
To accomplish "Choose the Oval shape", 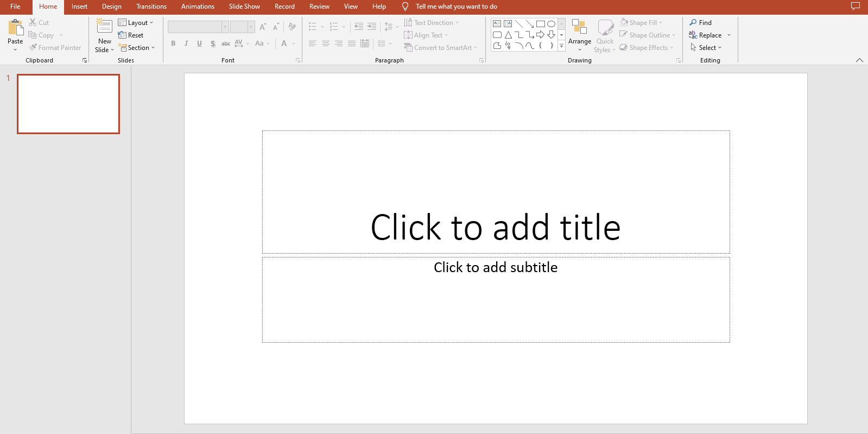I will click(551, 24).
